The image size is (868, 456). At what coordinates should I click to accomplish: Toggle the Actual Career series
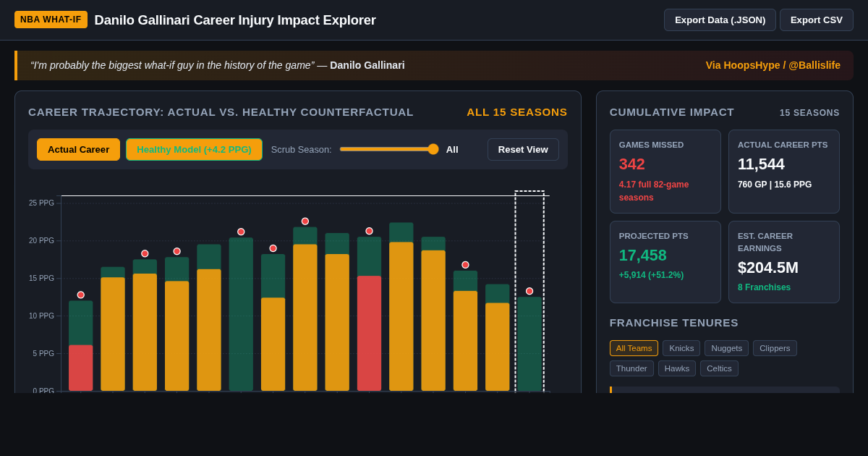point(78,149)
